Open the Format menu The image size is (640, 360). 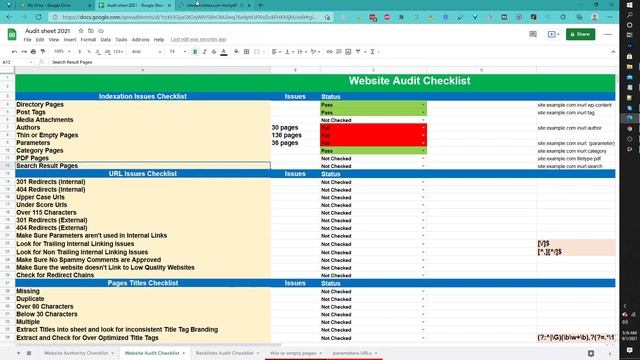click(x=88, y=40)
